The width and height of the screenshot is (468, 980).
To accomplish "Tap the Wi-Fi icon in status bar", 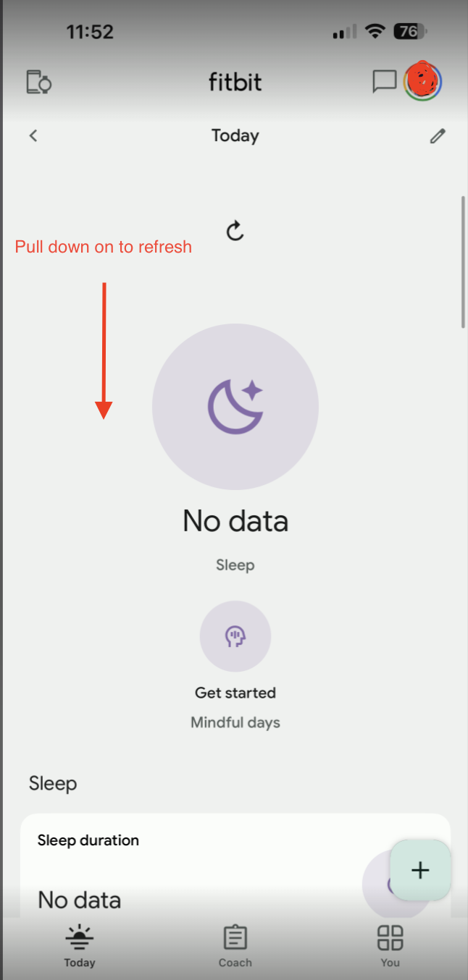I will pyautogui.click(x=375, y=31).
